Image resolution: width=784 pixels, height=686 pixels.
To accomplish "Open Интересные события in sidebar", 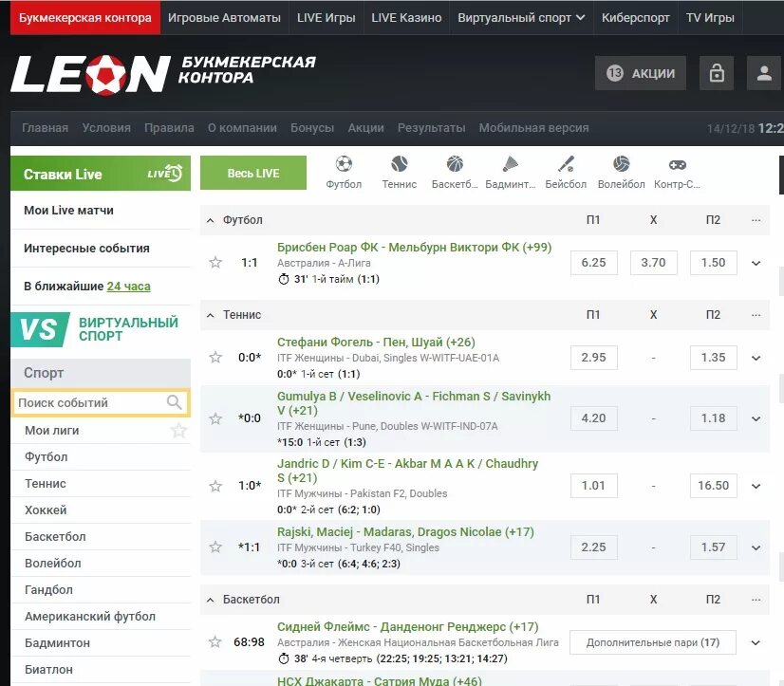I will click(101, 249).
